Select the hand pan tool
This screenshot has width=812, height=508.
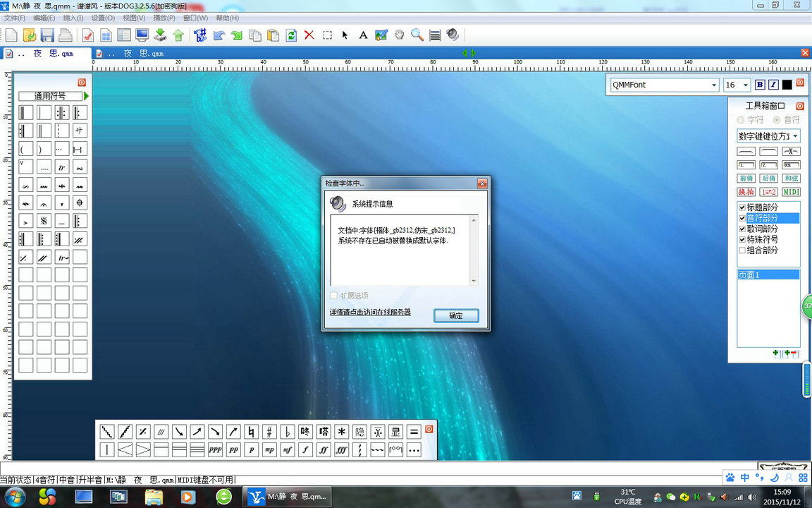(x=399, y=35)
